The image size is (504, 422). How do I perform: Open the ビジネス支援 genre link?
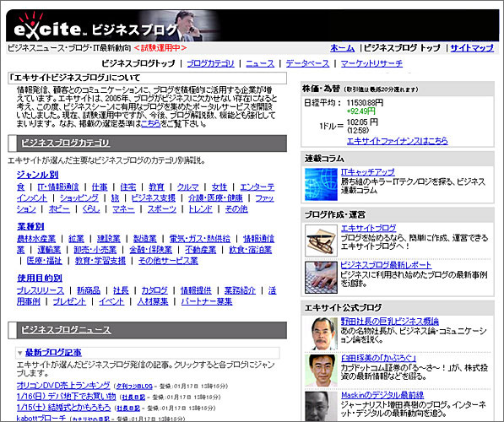pyautogui.click(x=154, y=198)
